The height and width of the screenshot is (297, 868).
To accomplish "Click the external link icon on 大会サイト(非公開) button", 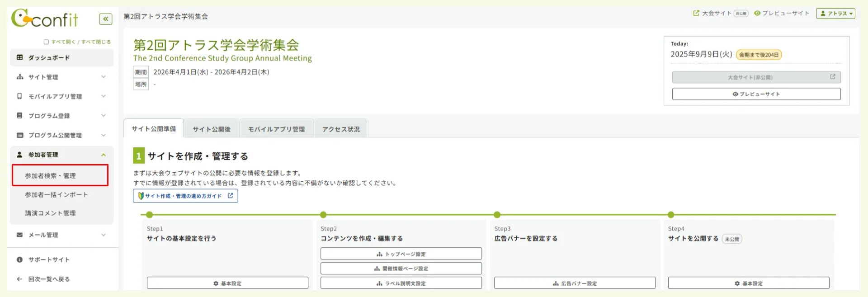I will 832,77.
